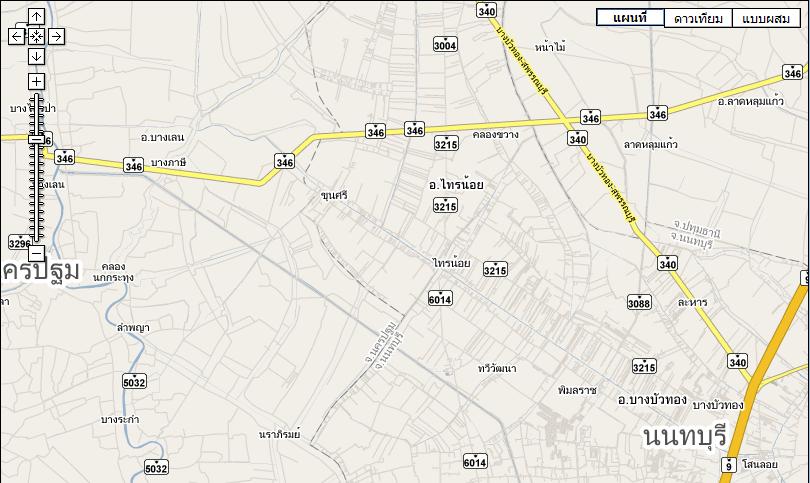The image size is (810, 483).
Task: Click the center map reset icon
Action: [x=36, y=36]
